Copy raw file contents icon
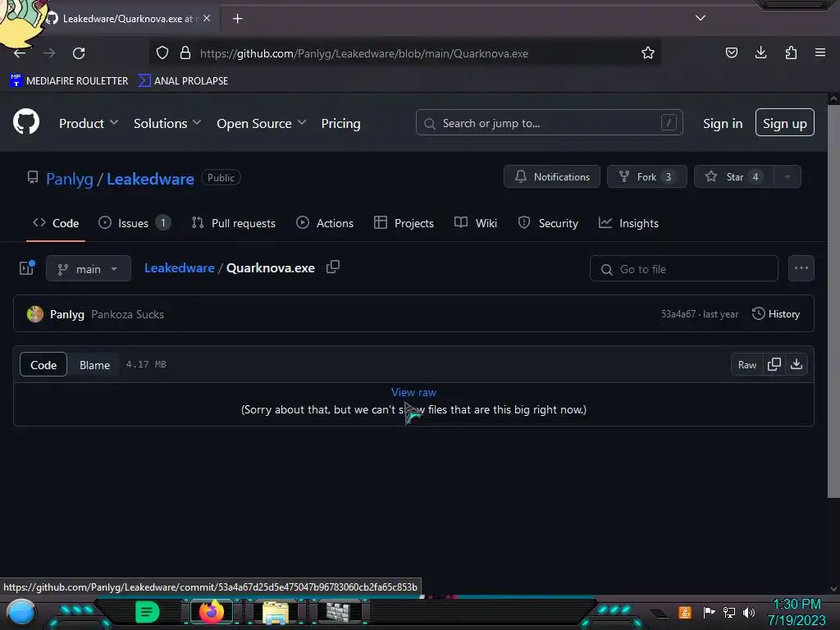The width and height of the screenshot is (840, 630). pyautogui.click(x=774, y=365)
